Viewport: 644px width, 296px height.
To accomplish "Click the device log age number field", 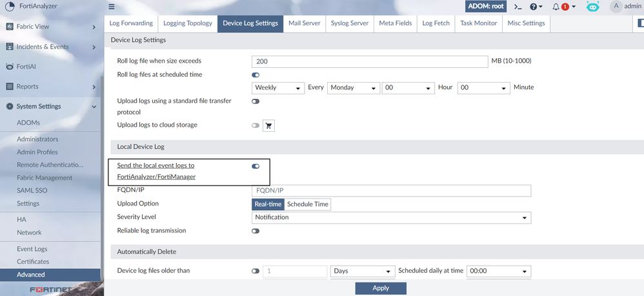I will coord(295,271).
